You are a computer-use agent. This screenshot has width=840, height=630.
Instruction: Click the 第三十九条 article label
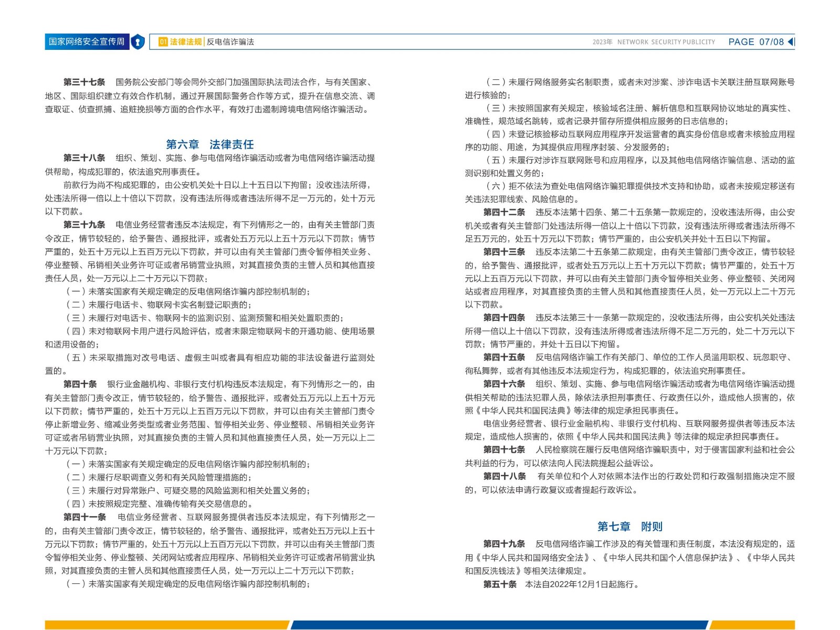(84, 225)
